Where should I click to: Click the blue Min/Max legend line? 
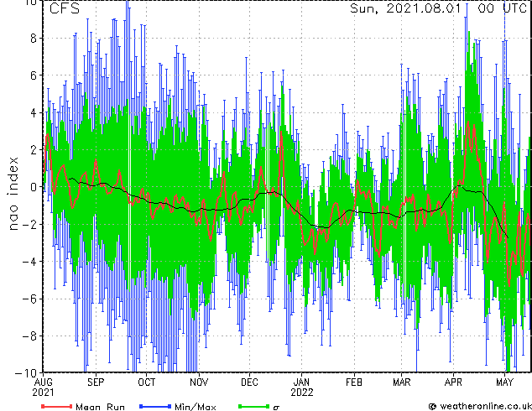155,406
